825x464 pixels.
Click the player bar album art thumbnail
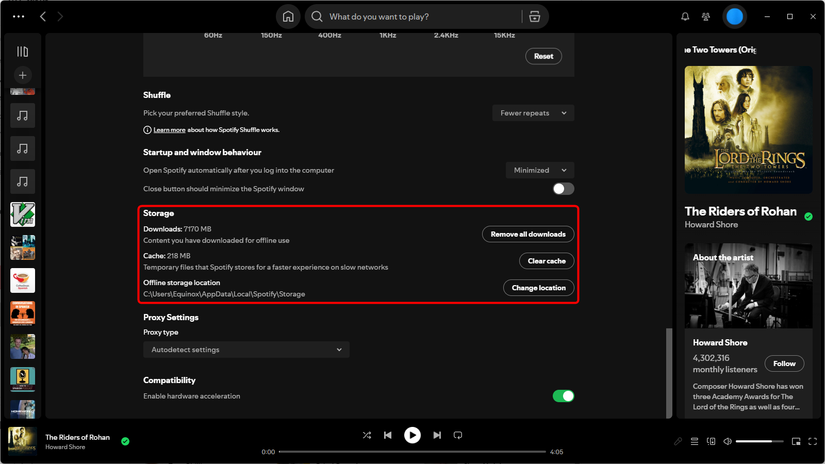click(x=22, y=441)
